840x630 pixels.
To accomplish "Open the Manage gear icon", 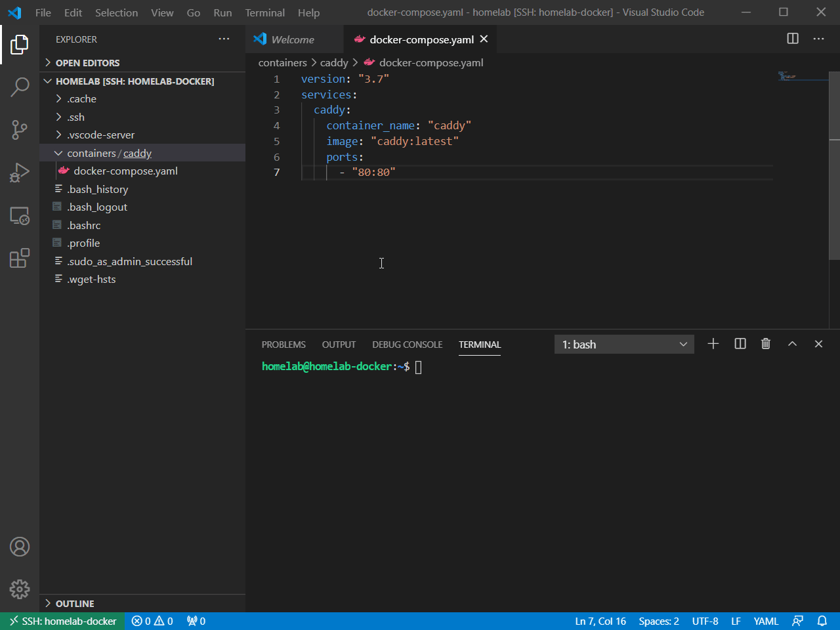I will [x=20, y=589].
